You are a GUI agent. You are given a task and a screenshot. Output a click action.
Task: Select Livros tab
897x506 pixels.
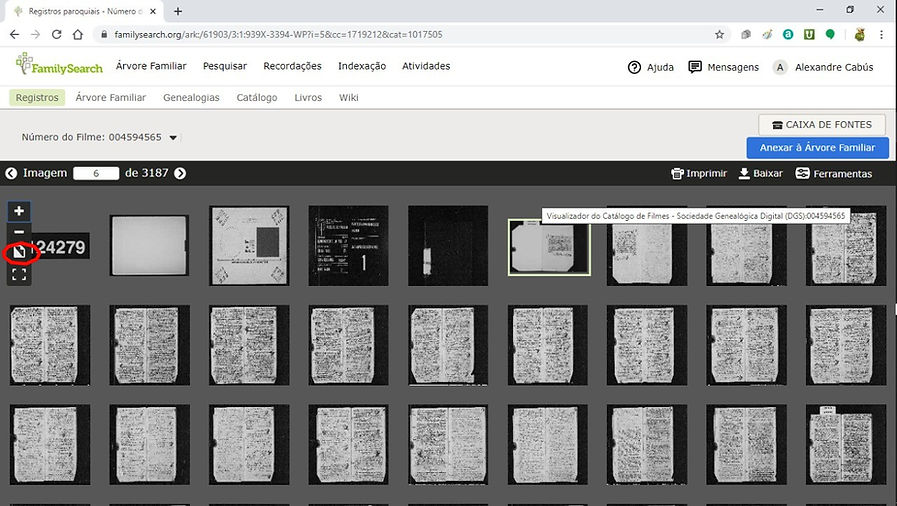point(308,98)
